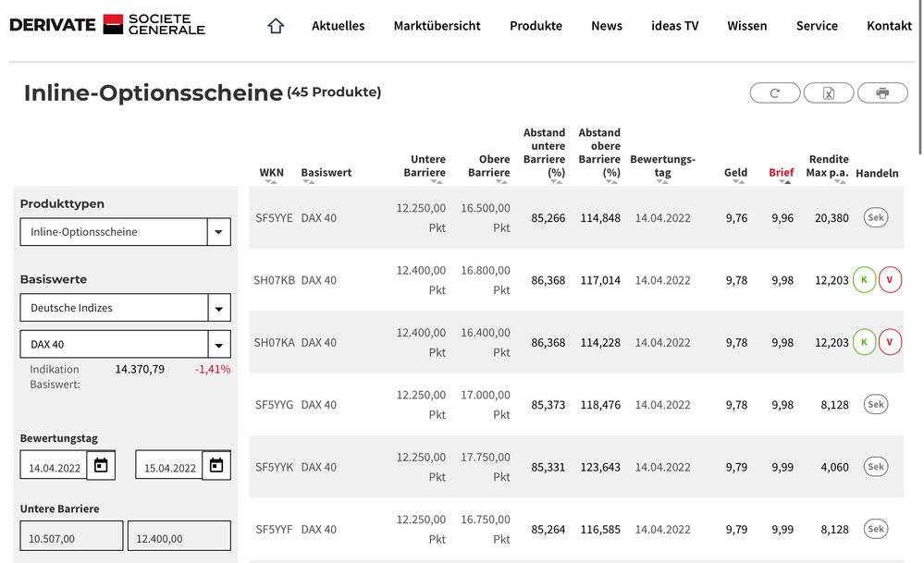Screen dimensions: 924x563
Task: Click the refresh table icon button
Action: [774, 92]
